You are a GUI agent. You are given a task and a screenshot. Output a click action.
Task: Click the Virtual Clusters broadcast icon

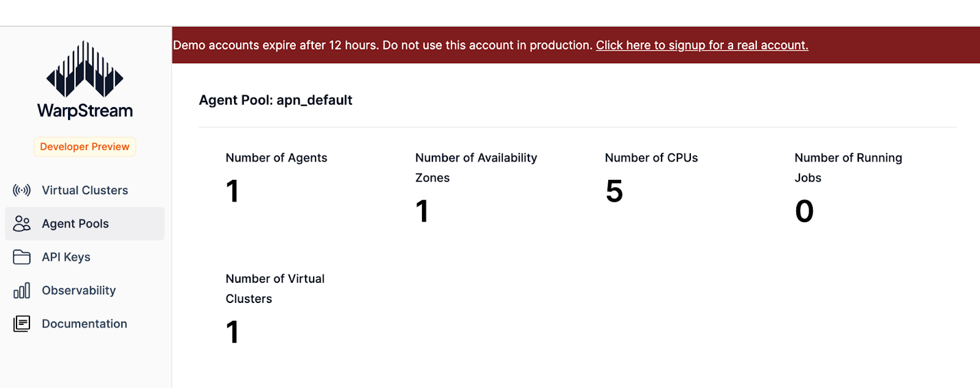[21, 190]
